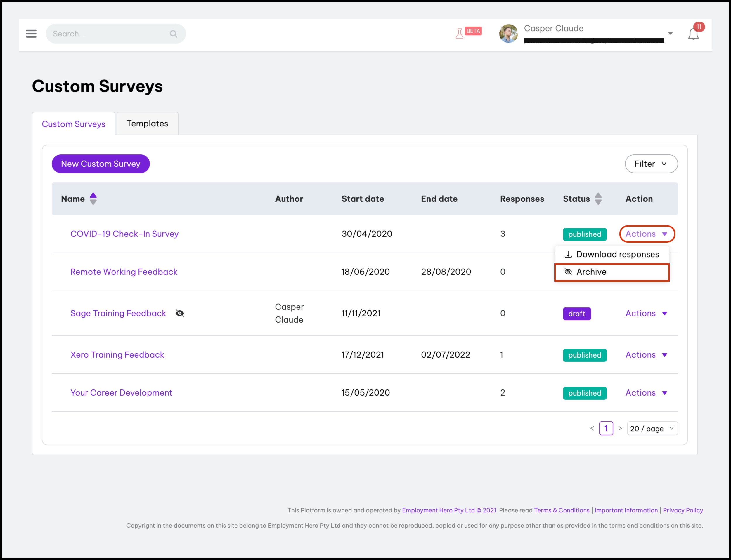Open the COVID-19 Check-In Survey link
The width and height of the screenshot is (731, 560).
tap(124, 234)
